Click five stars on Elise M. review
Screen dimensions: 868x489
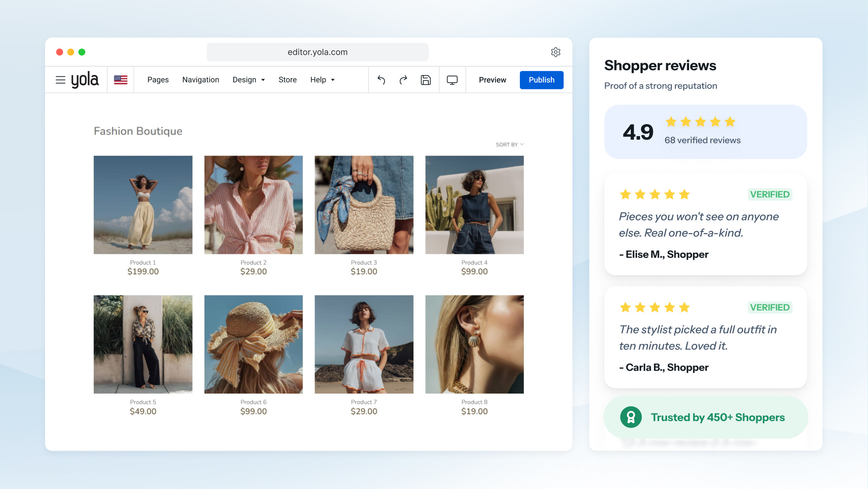click(655, 194)
